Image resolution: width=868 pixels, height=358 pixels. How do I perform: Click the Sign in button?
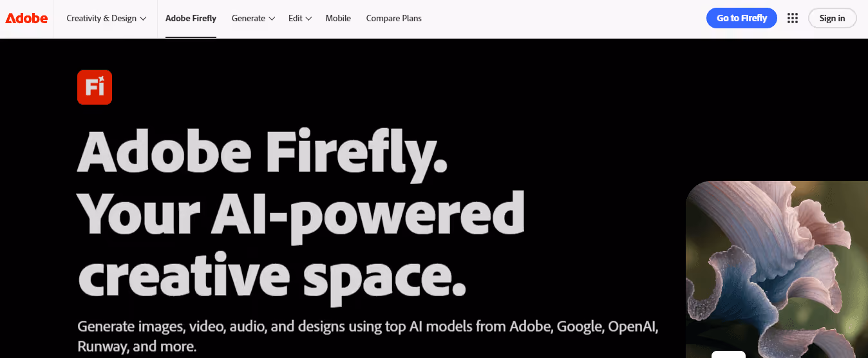pyautogui.click(x=832, y=18)
